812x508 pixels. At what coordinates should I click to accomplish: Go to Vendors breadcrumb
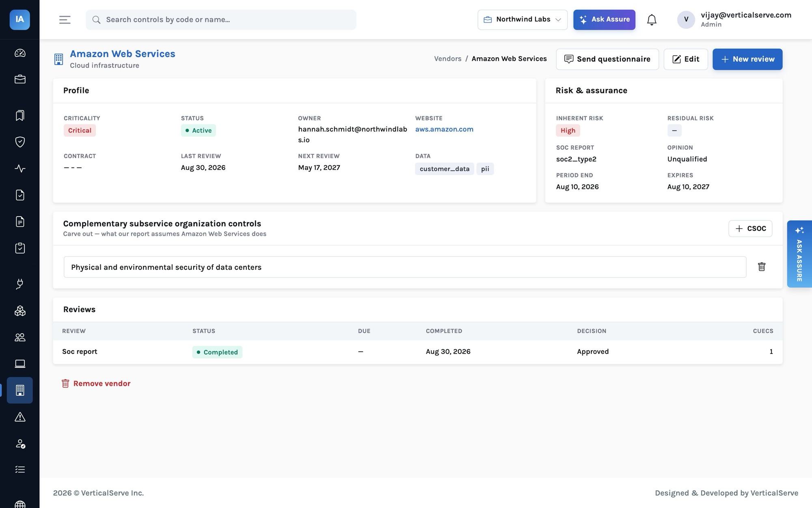tap(447, 59)
